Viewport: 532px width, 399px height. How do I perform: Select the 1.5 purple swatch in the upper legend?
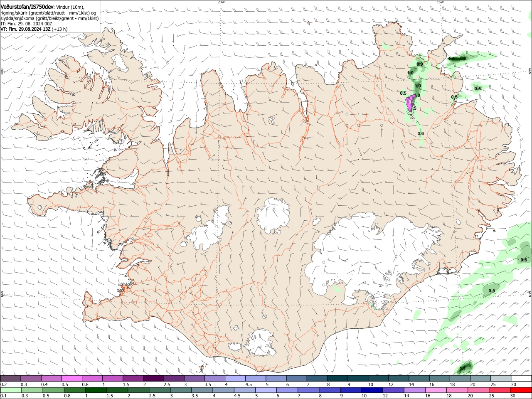coord(133,378)
